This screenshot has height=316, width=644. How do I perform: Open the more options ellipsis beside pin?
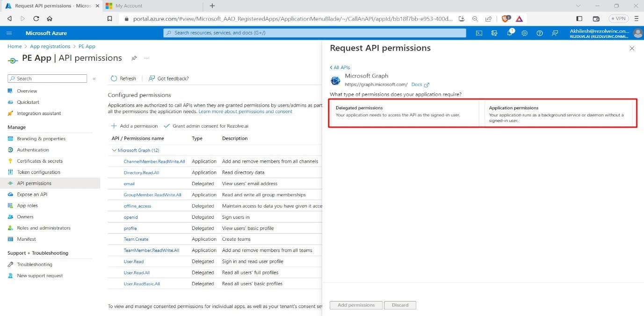pyautogui.click(x=146, y=58)
